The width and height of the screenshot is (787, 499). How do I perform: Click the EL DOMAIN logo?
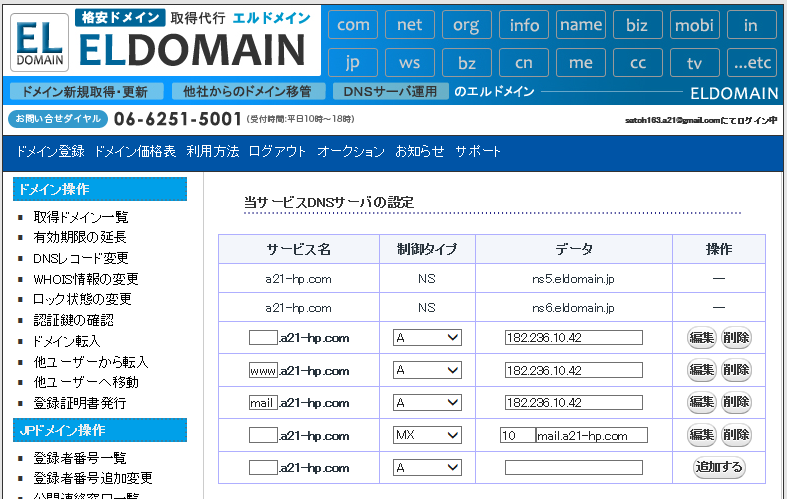(39, 43)
